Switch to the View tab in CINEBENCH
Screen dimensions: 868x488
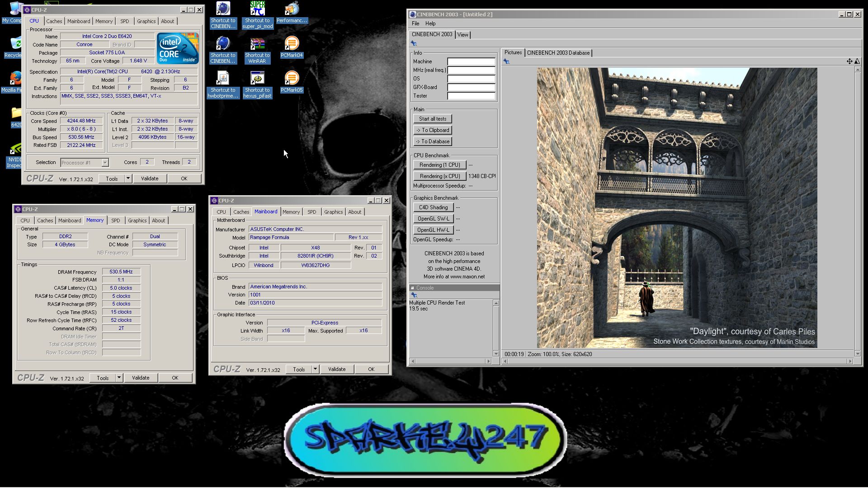(462, 35)
